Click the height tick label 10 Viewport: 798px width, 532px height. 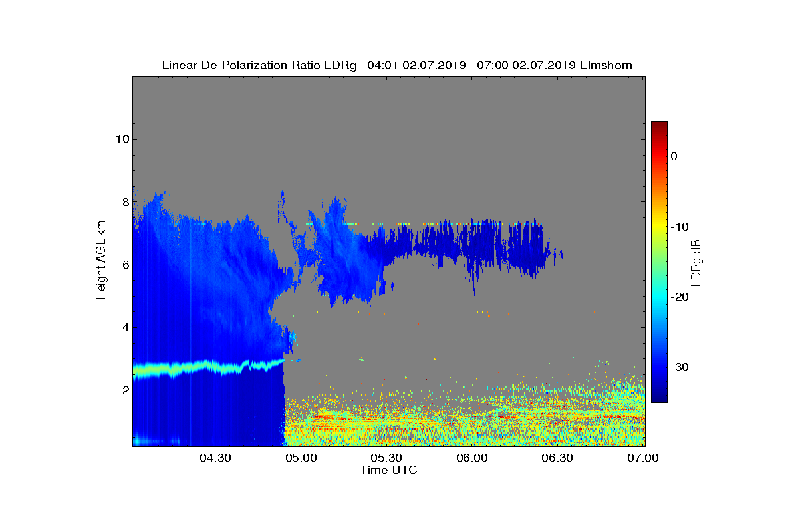(x=122, y=140)
